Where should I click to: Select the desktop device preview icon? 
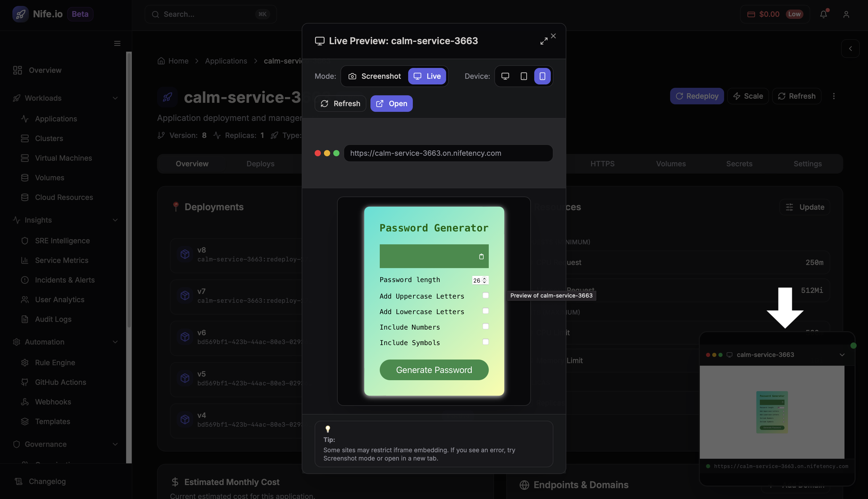pyautogui.click(x=505, y=76)
